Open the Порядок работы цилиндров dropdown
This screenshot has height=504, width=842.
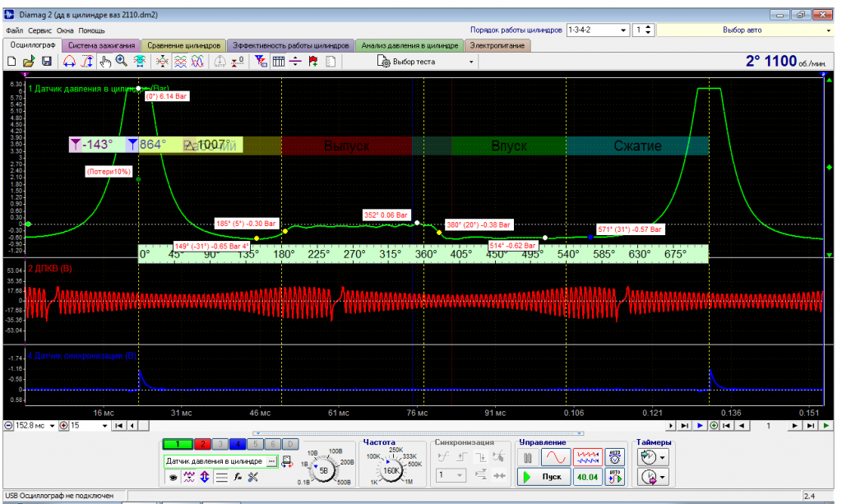pyautogui.click(x=623, y=30)
